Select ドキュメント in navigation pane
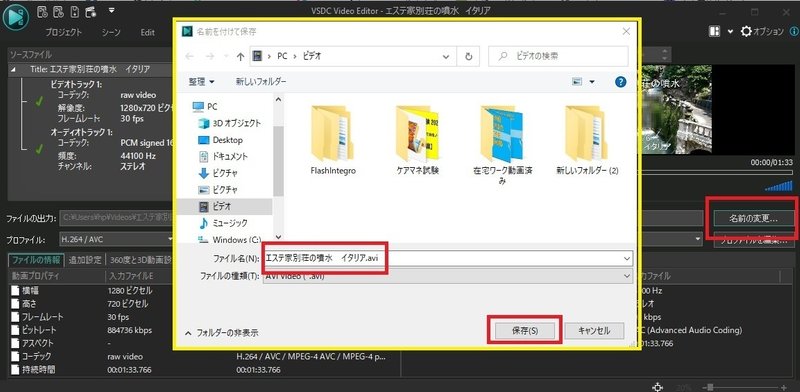Viewport: 800px width, 392px height. [222, 156]
